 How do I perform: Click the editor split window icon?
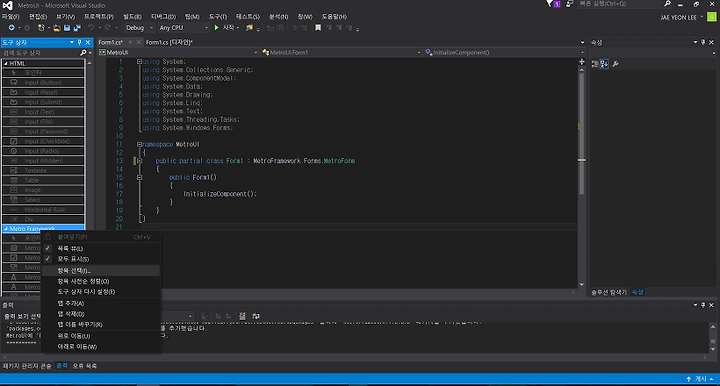click(582, 62)
